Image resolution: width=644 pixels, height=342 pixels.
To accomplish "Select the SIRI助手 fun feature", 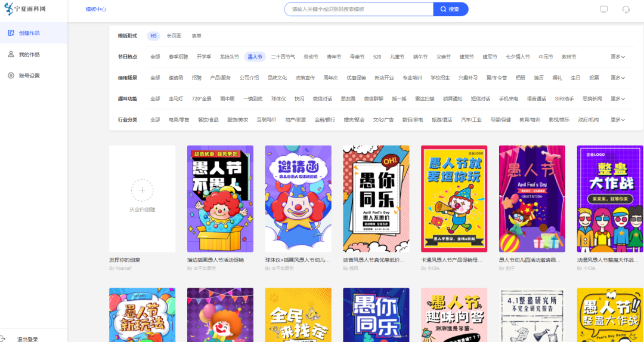I will tap(564, 98).
